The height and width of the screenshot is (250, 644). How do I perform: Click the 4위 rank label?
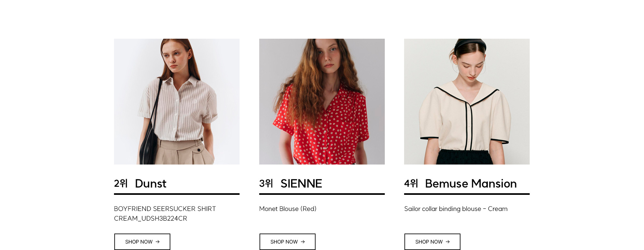pyautogui.click(x=411, y=183)
